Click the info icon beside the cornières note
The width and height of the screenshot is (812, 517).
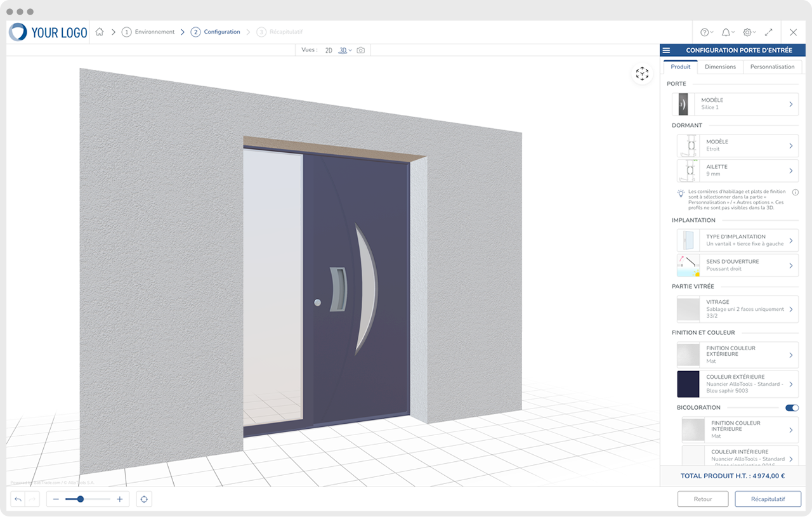(795, 192)
